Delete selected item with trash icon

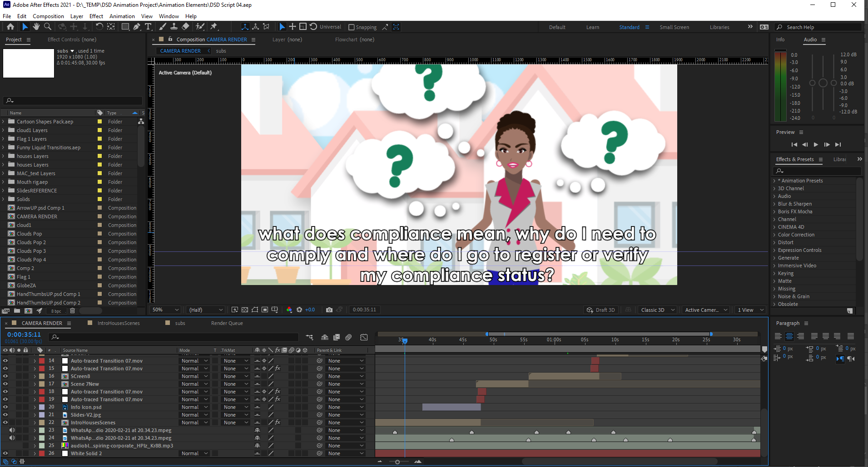[x=72, y=311]
